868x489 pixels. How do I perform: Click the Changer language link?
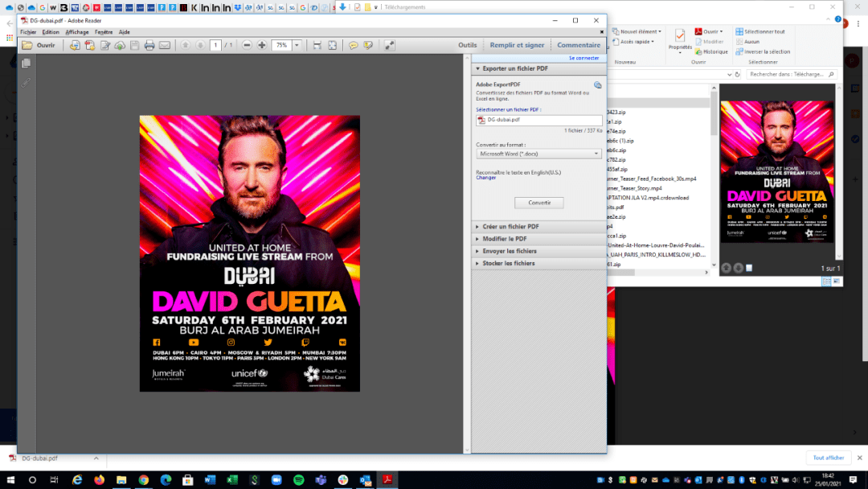(486, 178)
